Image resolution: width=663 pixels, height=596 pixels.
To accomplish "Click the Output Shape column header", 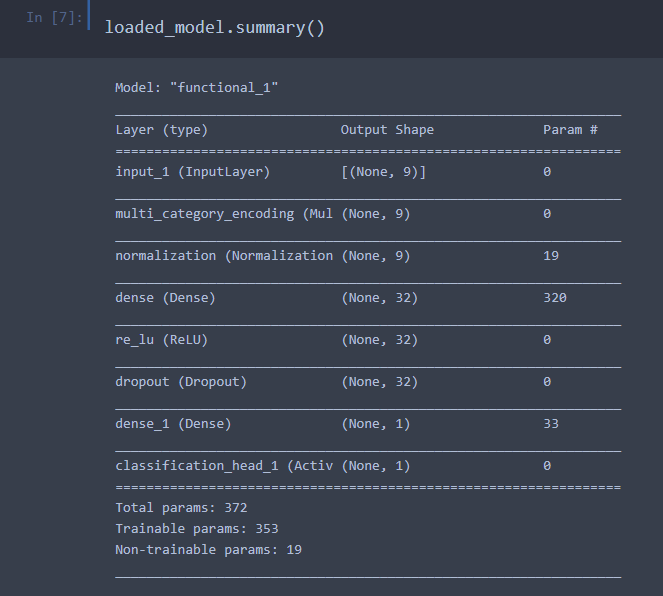I will click(x=387, y=130).
